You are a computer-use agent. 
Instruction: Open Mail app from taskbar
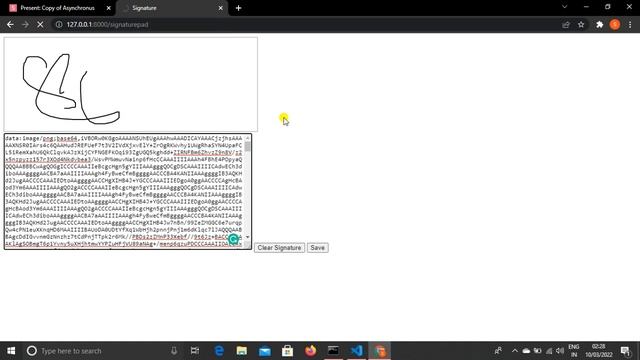coord(264,351)
